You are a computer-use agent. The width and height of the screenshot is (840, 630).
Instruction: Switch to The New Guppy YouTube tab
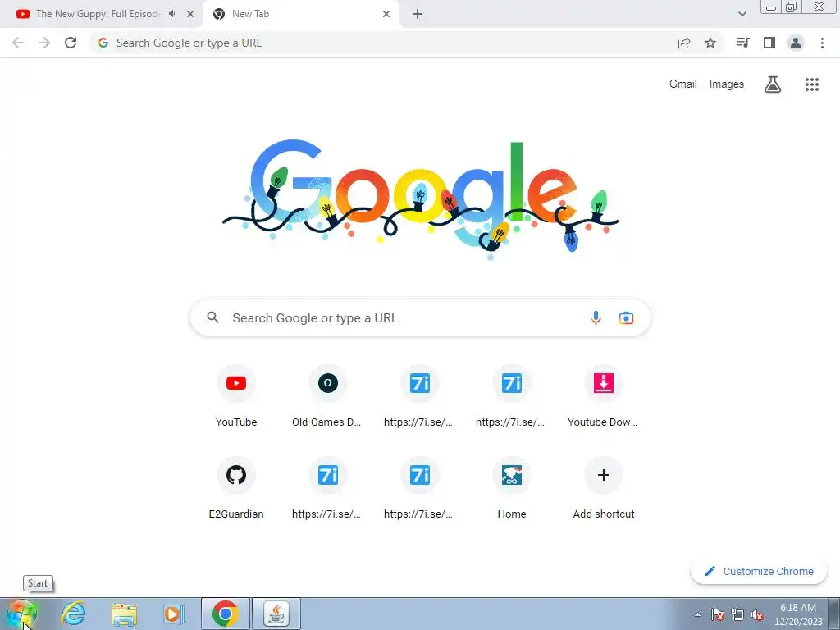(x=97, y=14)
